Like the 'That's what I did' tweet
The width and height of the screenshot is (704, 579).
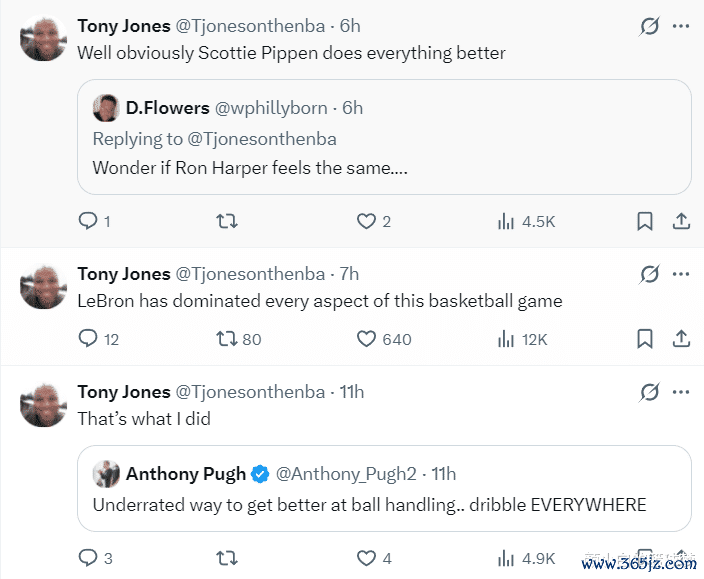tap(367, 558)
